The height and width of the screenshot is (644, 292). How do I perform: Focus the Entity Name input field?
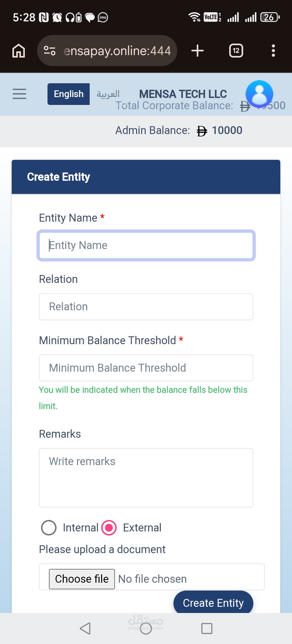[146, 245]
